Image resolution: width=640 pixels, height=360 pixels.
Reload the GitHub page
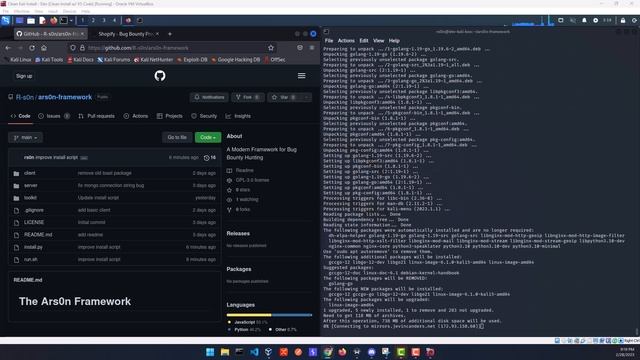point(32,48)
